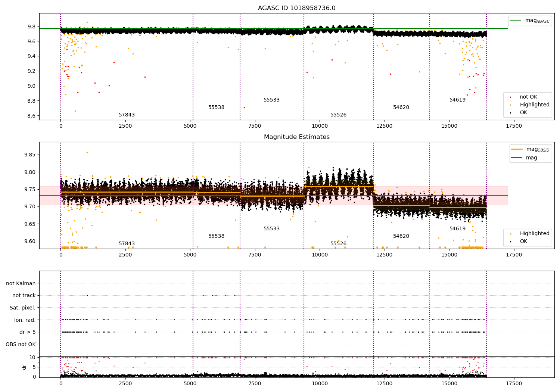The height and width of the screenshot is (392, 560).
Task: Click OBSID label 55526 in top plot
Action: click(x=338, y=115)
